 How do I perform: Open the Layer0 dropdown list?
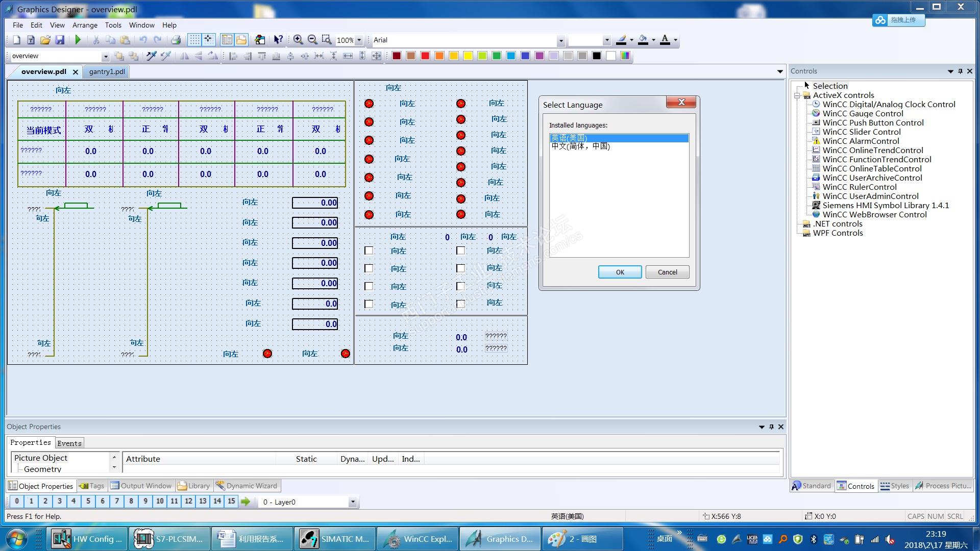(352, 502)
